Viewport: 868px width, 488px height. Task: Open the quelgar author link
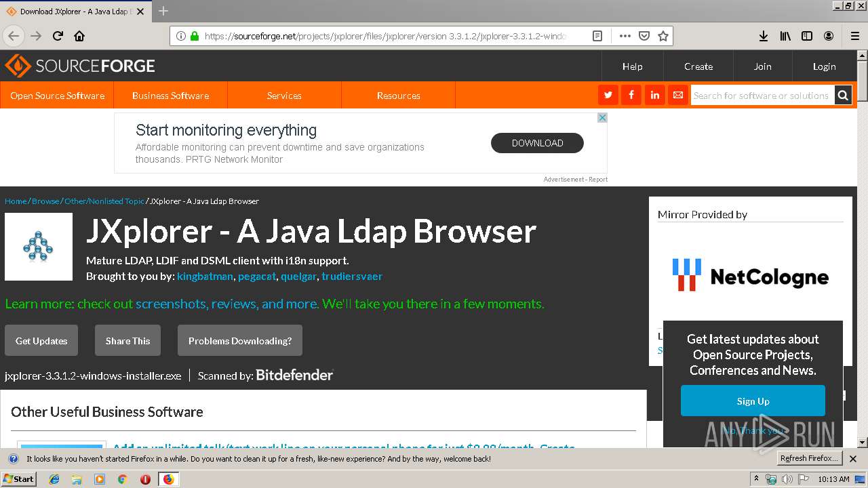(298, 277)
